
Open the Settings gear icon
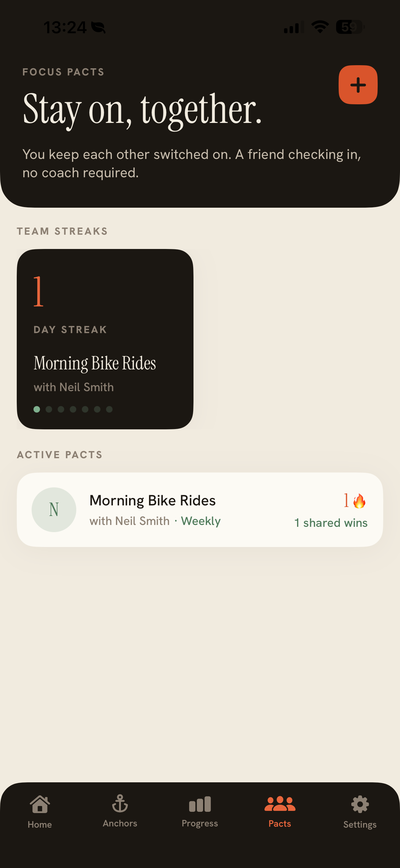(x=360, y=804)
